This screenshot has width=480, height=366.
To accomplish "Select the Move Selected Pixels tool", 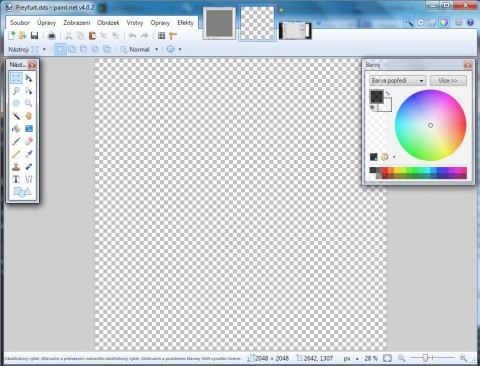I will click(29, 78).
